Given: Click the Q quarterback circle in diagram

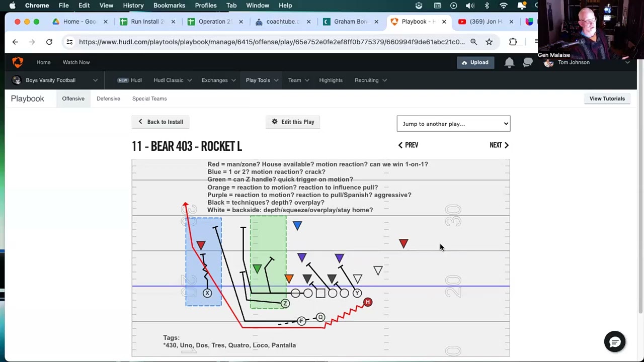Looking at the screenshot, I should click(320, 317).
